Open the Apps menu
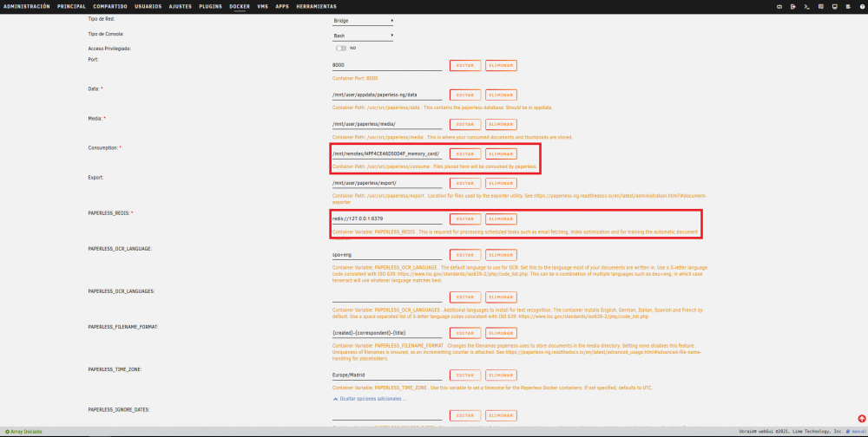Screen dimensions: 868x437 282,7
